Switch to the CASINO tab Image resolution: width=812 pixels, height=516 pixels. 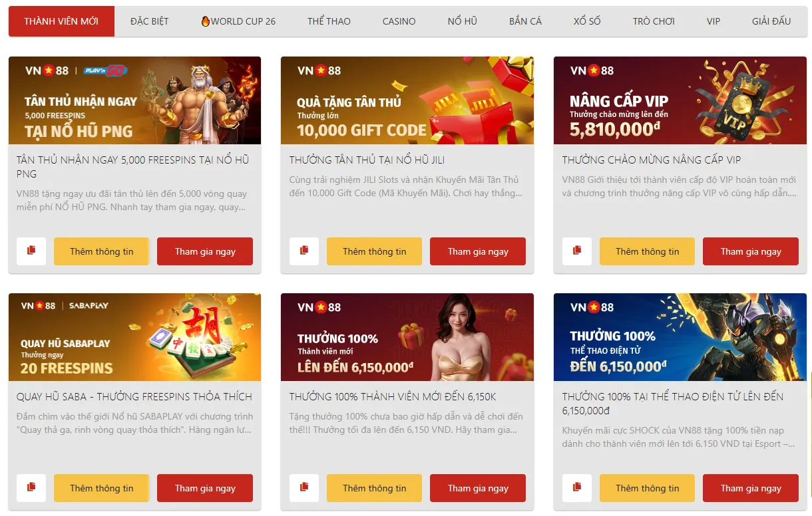(399, 21)
